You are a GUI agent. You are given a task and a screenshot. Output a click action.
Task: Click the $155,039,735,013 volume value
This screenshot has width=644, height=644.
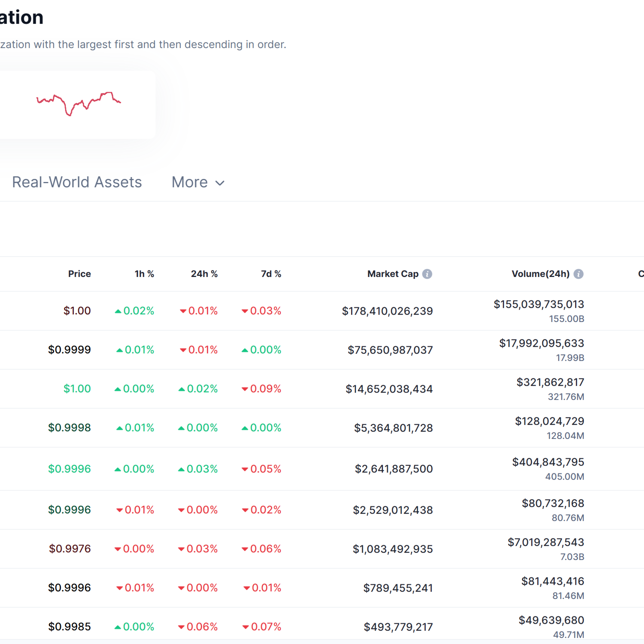[x=538, y=304]
